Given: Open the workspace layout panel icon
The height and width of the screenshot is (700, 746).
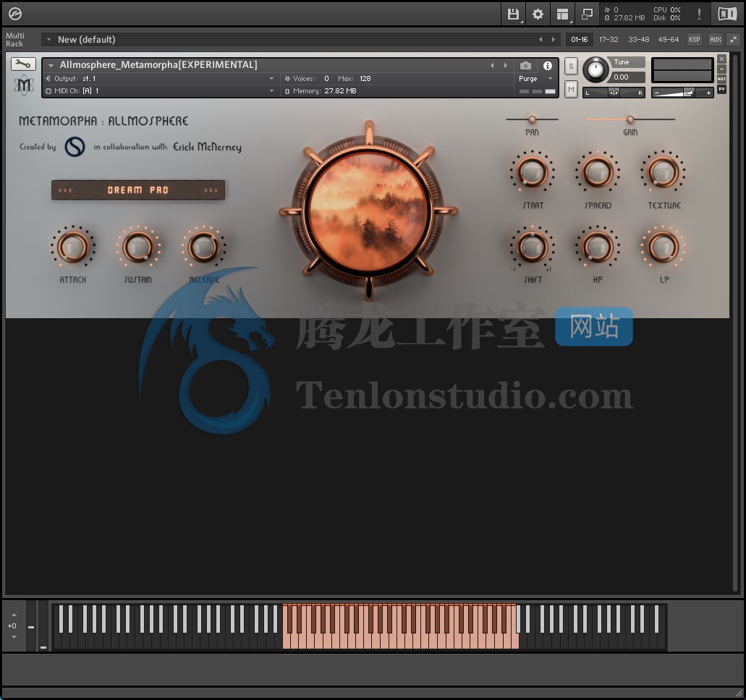Looking at the screenshot, I should pyautogui.click(x=562, y=14).
